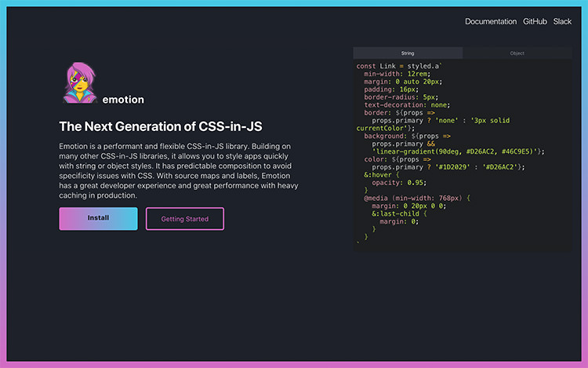This screenshot has width=588, height=368.
Task: Click the code line "text-decoration: none;"
Action: click(407, 105)
